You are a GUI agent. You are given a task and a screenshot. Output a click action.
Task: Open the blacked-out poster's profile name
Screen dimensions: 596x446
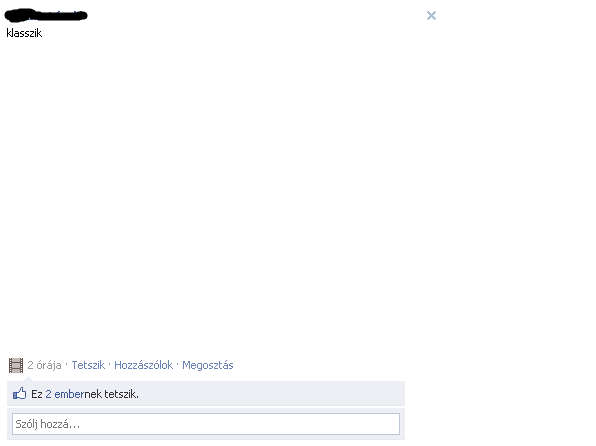pos(46,15)
